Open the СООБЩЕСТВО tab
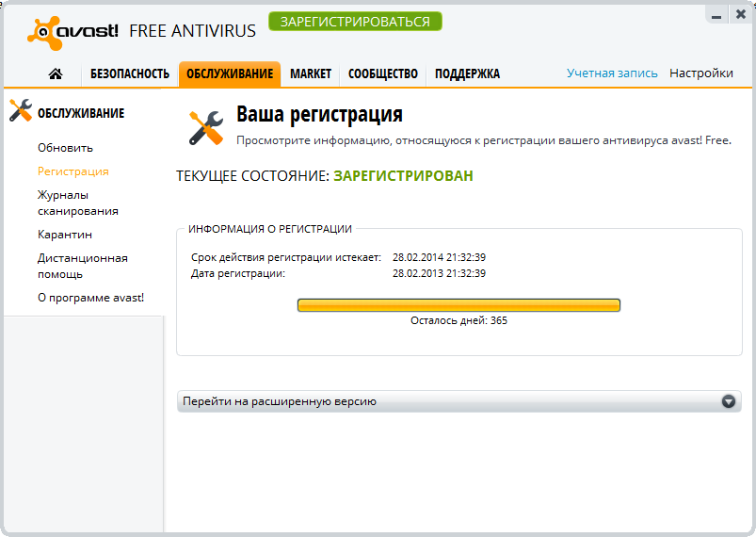 click(x=383, y=73)
